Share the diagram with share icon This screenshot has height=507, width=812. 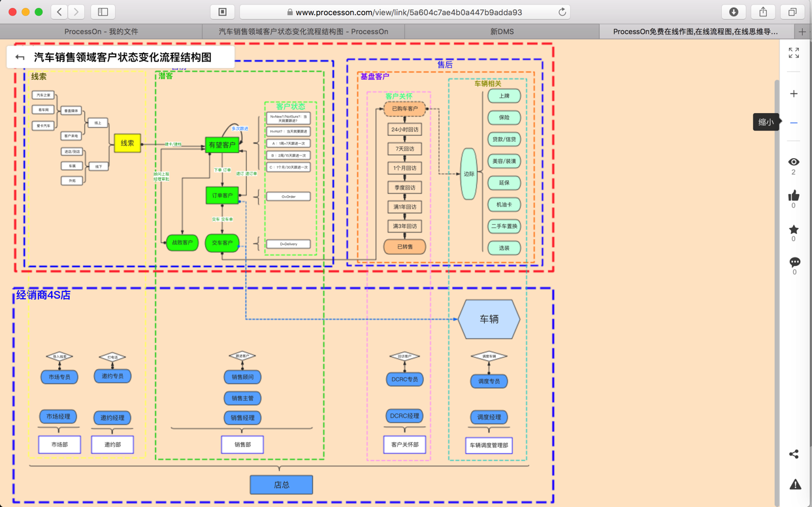coord(794,454)
